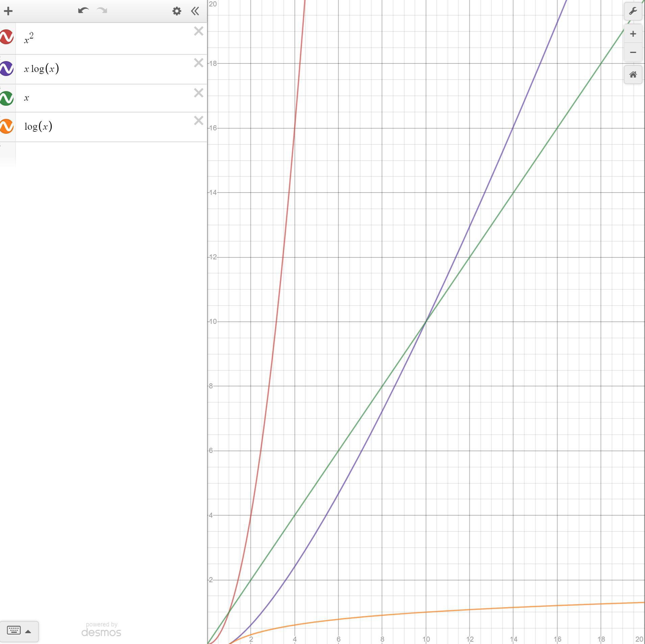
Task: Hide the green x line
Action: [6, 98]
